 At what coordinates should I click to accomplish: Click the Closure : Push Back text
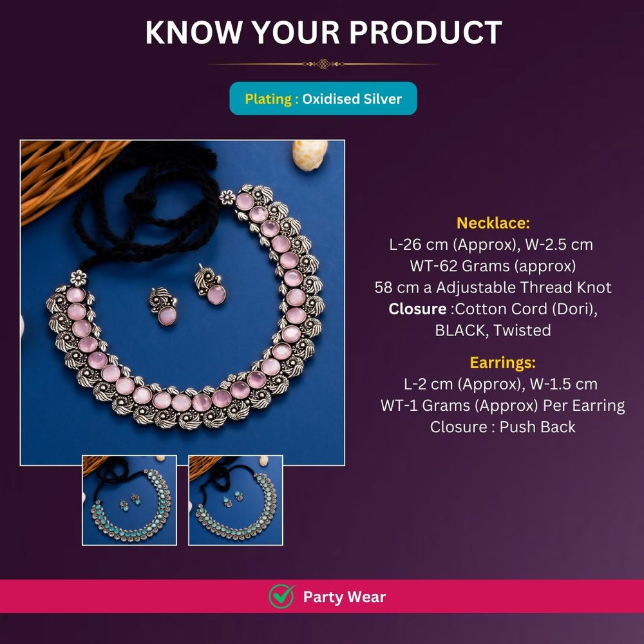[x=502, y=426]
